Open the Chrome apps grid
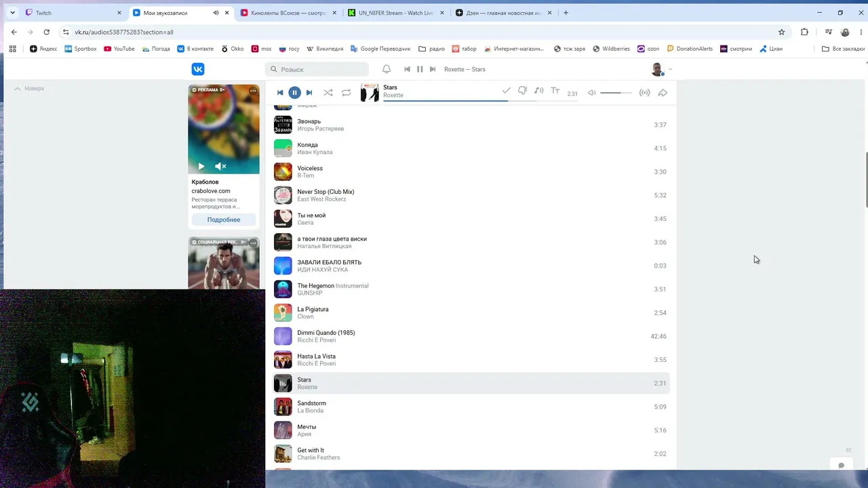This screenshot has width=868, height=488. point(12,49)
